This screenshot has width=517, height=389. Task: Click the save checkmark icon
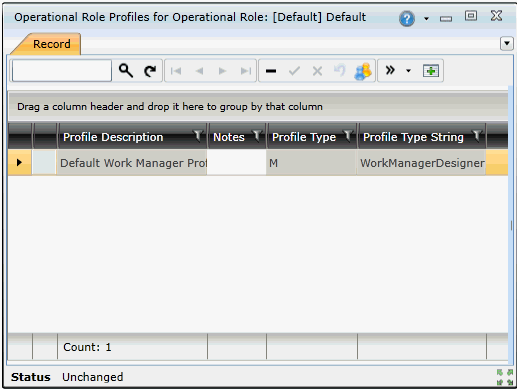click(x=294, y=71)
